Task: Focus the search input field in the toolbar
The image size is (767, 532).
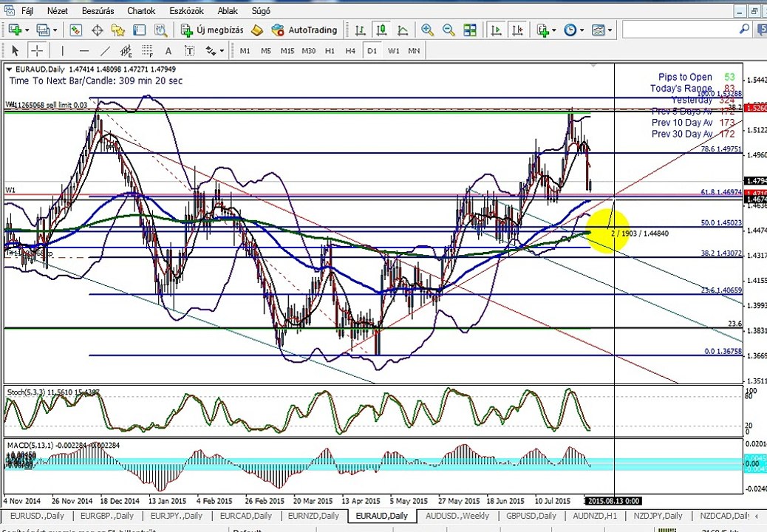Action: click(680, 30)
